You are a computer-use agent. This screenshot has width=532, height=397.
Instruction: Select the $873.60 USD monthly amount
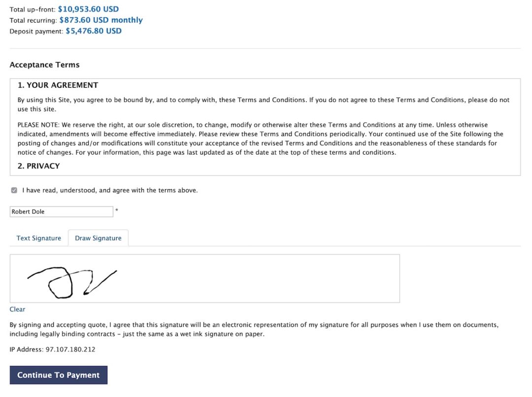click(x=101, y=20)
